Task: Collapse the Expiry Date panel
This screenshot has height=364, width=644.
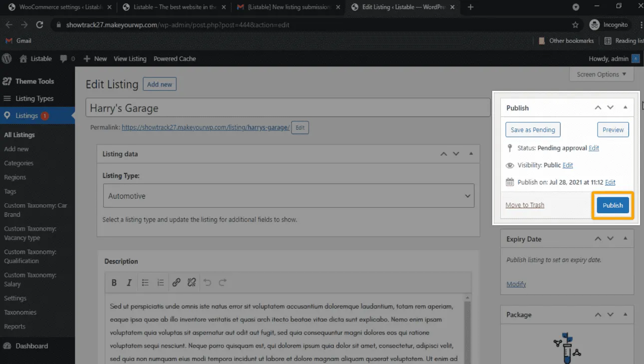Action: point(625,239)
